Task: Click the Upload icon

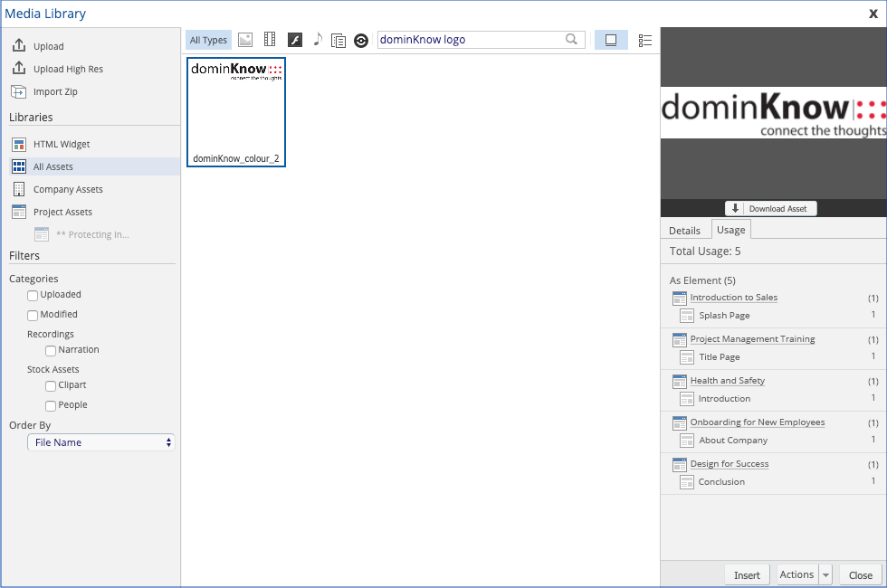Action: 20,45
